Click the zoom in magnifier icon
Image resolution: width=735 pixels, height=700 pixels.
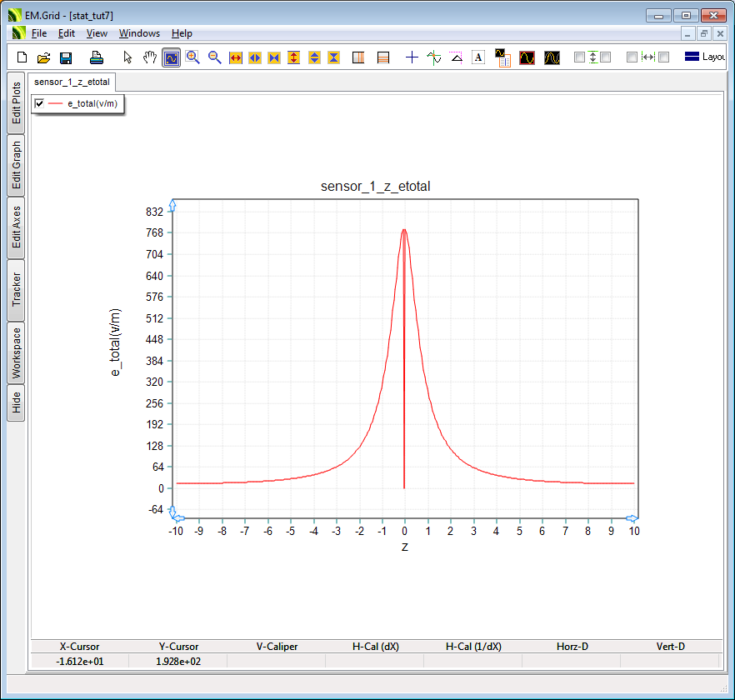192,57
